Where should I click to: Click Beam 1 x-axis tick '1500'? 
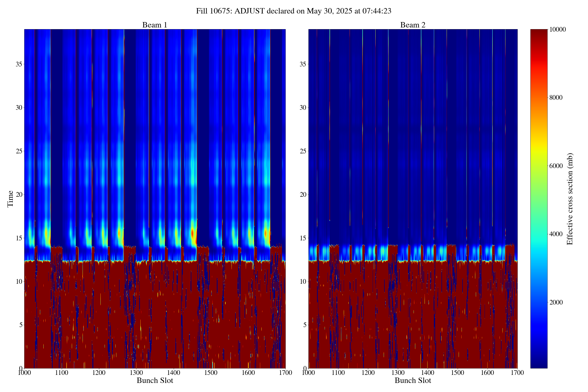click(x=211, y=373)
